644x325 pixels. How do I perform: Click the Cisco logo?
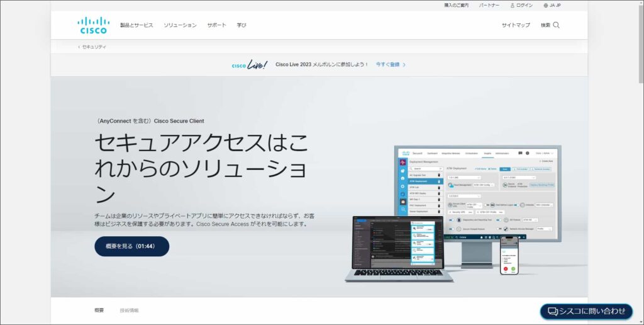tap(93, 25)
